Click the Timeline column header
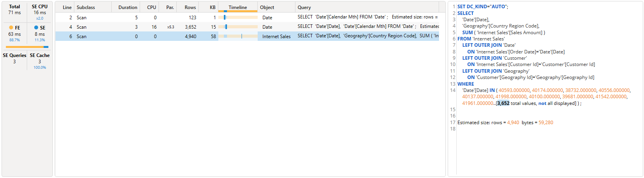Image resolution: width=644 pixels, height=178 pixels. (238, 7)
